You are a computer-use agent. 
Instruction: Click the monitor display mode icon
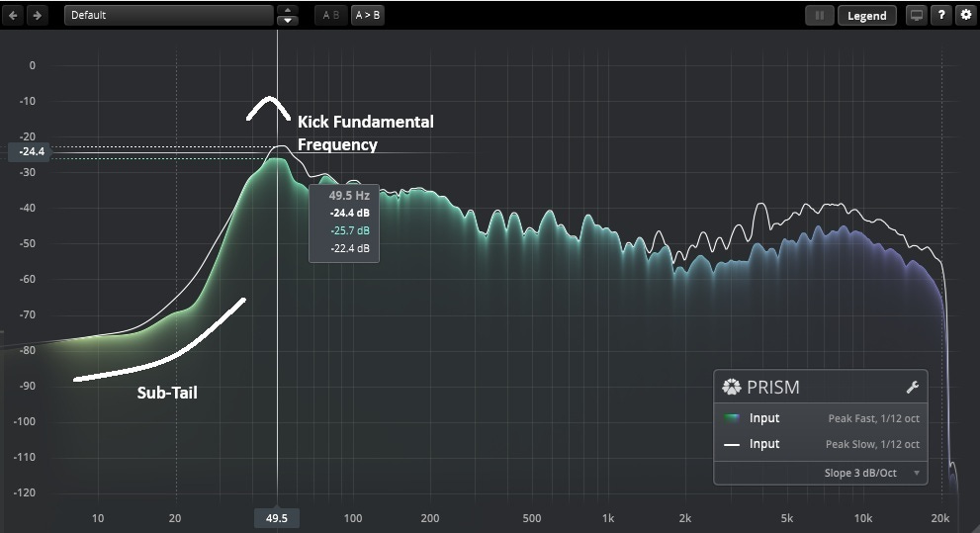(x=917, y=16)
